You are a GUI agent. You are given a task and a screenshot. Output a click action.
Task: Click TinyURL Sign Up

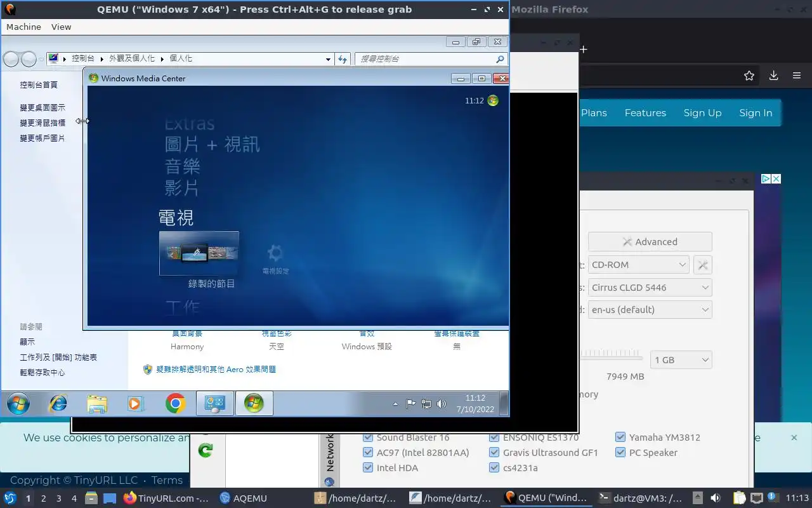click(x=702, y=112)
